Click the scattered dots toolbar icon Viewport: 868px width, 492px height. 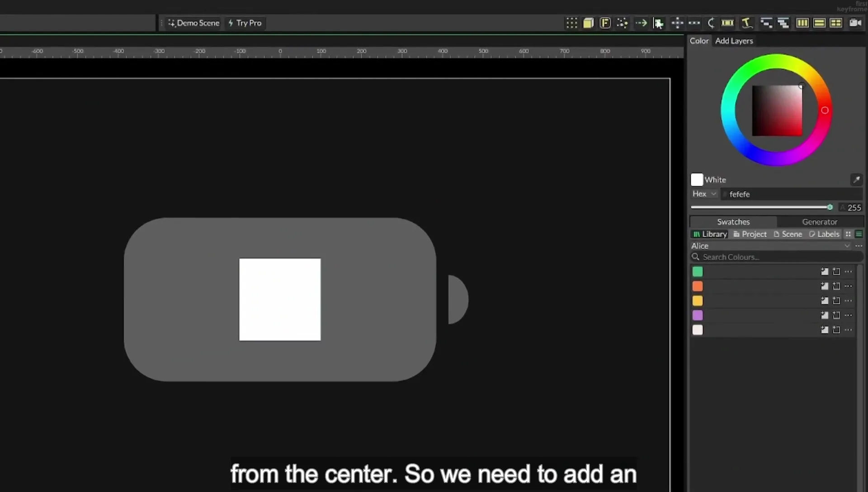click(623, 23)
